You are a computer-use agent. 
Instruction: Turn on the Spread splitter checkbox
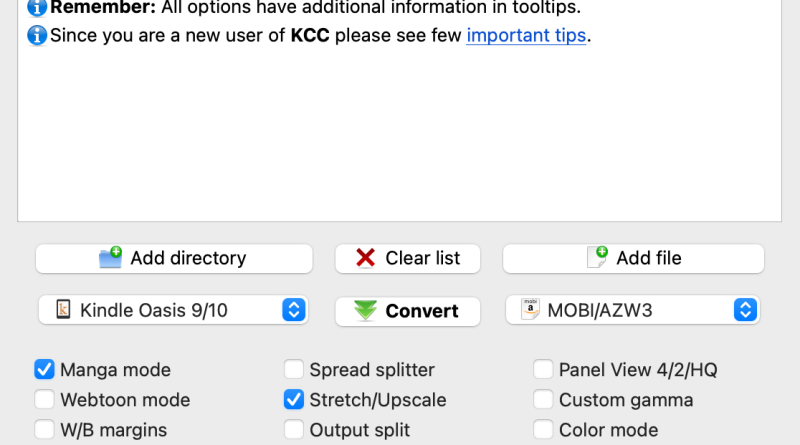[294, 370]
